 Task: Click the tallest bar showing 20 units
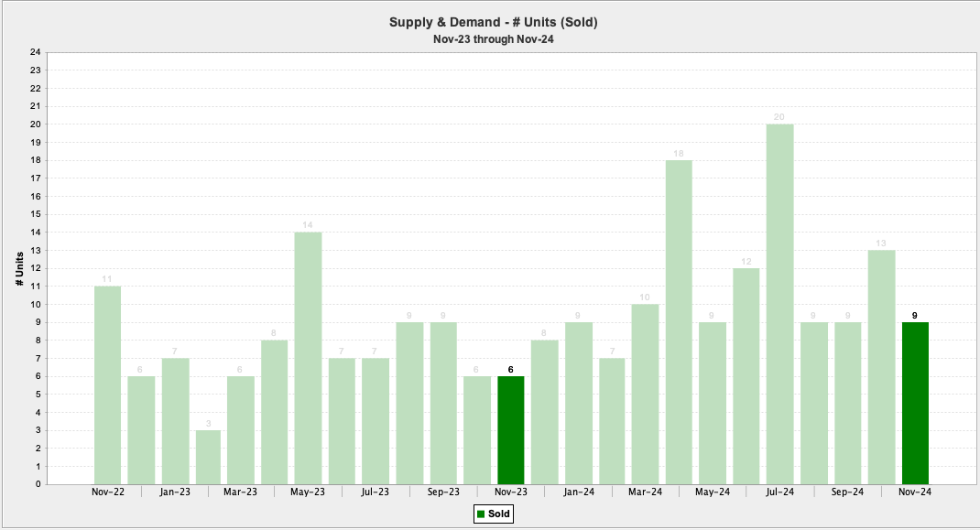click(x=780, y=304)
